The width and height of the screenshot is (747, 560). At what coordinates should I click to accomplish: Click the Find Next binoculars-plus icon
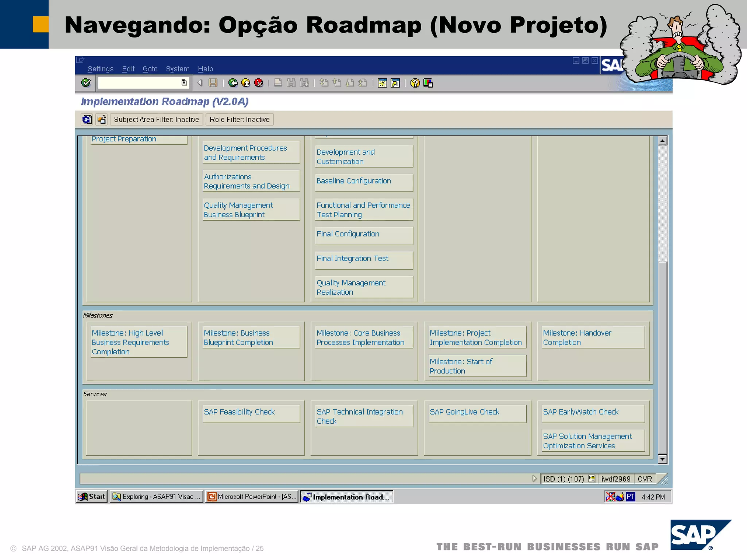coord(304,83)
